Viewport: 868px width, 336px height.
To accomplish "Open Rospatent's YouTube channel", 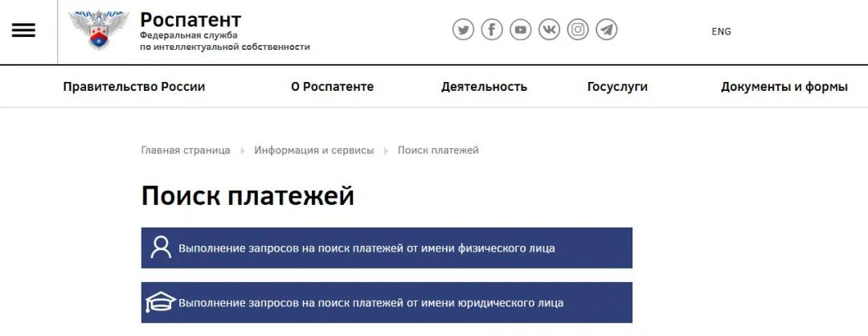I will pos(520,29).
